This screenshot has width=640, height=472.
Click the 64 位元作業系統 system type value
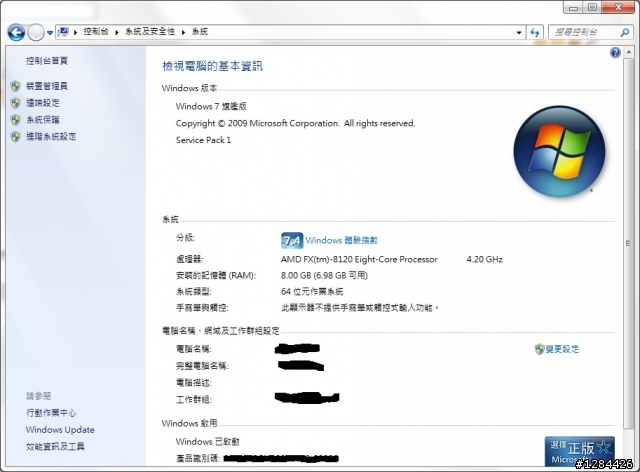312,292
